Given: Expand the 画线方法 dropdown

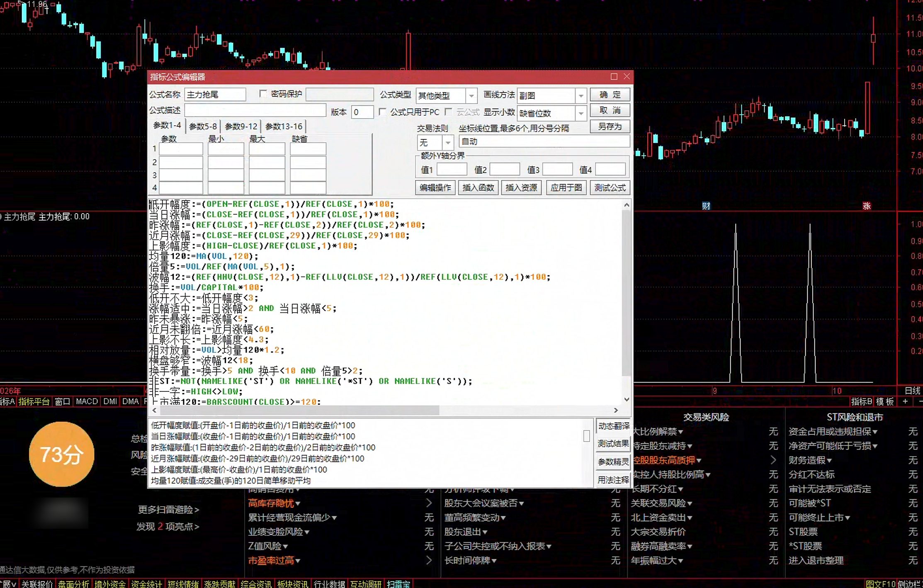Looking at the screenshot, I should [x=581, y=96].
